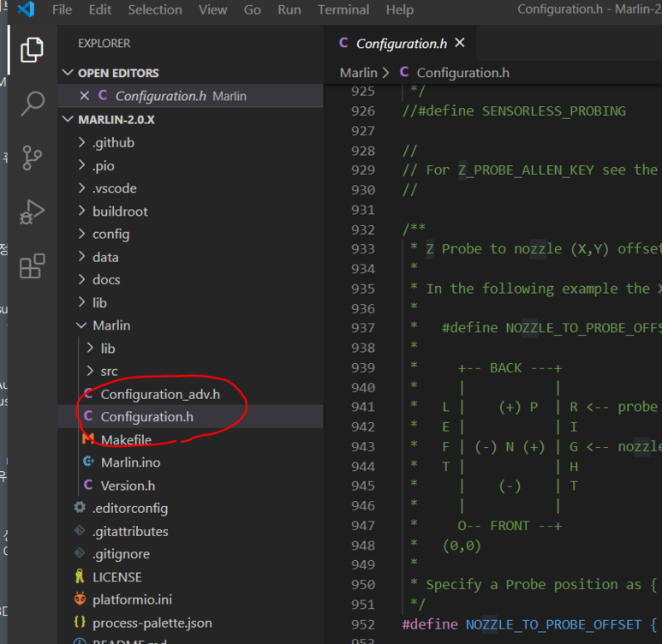Viewport: 662px width, 644px height.
Task: Open the Terminal menu
Action: point(343,9)
